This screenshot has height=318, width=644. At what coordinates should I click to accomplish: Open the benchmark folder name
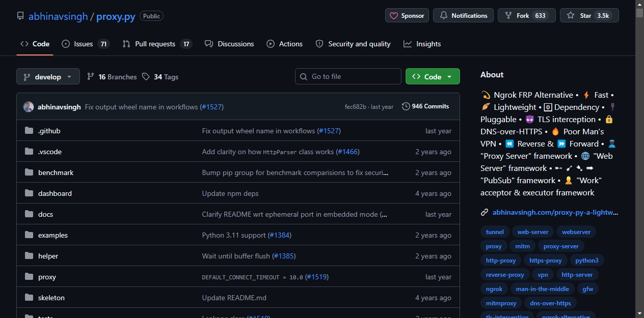click(56, 172)
